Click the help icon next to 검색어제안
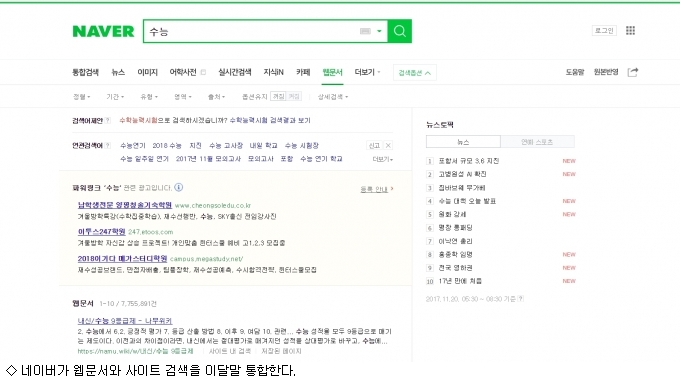Image resolution: width=680 pixels, height=382 pixels. pos(108,121)
